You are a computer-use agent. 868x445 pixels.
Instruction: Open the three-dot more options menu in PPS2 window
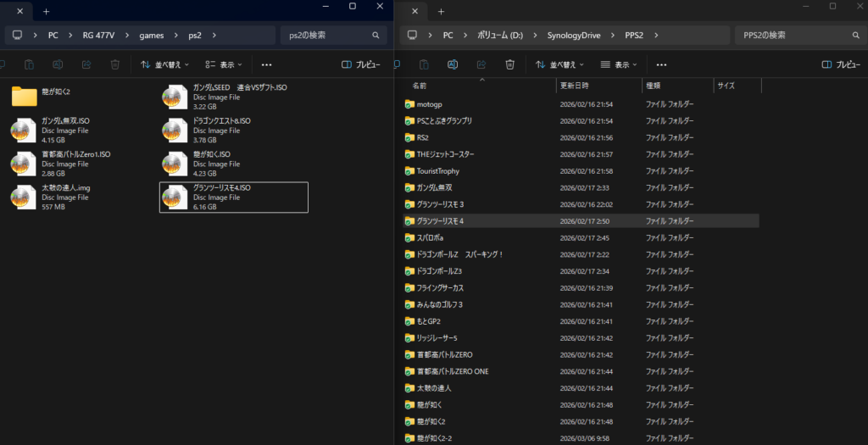click(x=662, y=64)
